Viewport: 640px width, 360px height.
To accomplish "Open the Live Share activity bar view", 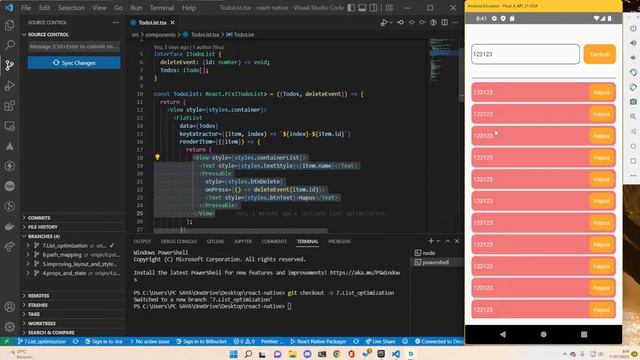I will (9, 247).
